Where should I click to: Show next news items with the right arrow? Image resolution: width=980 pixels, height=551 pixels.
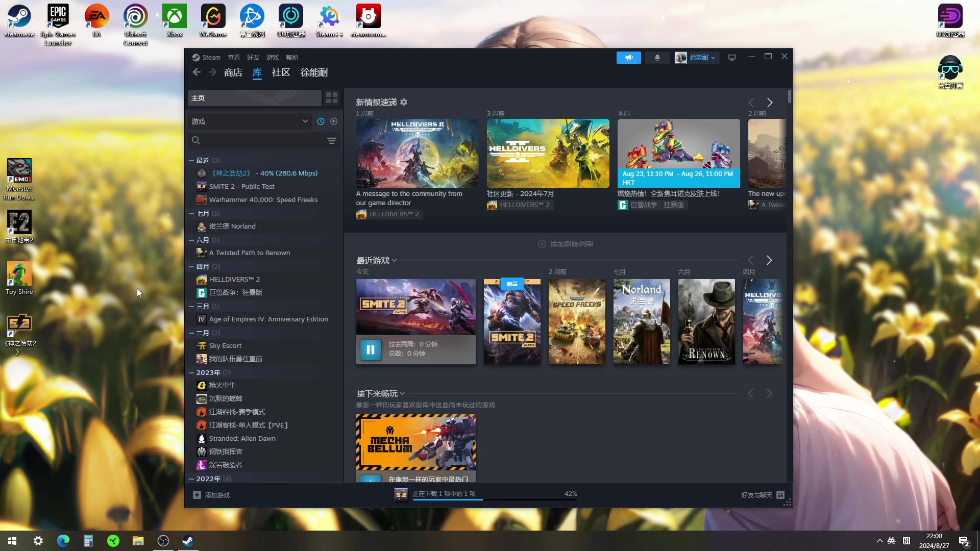coord(770,103)
